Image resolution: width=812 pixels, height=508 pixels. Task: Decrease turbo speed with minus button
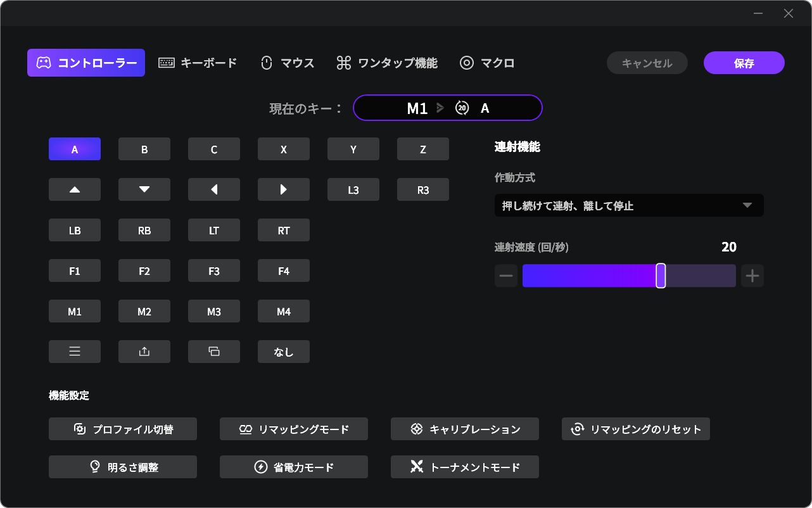[506, 276]
